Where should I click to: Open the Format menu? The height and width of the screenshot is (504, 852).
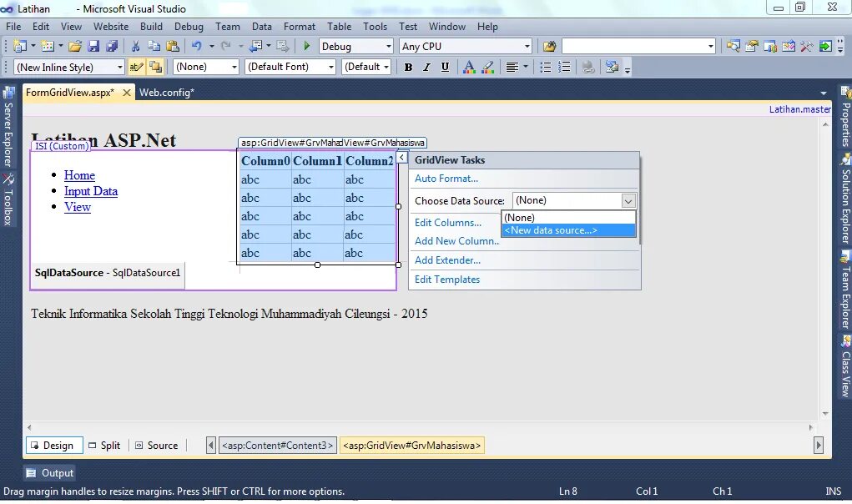pos(299,27)
